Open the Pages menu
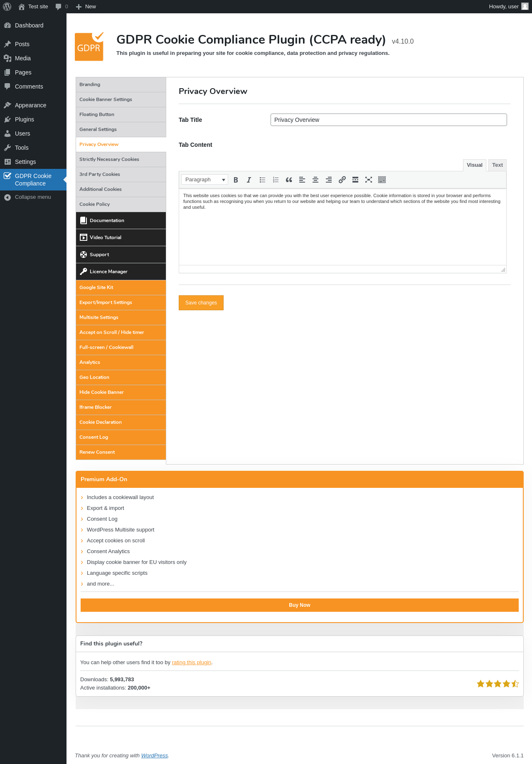Screen dimensions: 532x764 click(x=33, y=72)
